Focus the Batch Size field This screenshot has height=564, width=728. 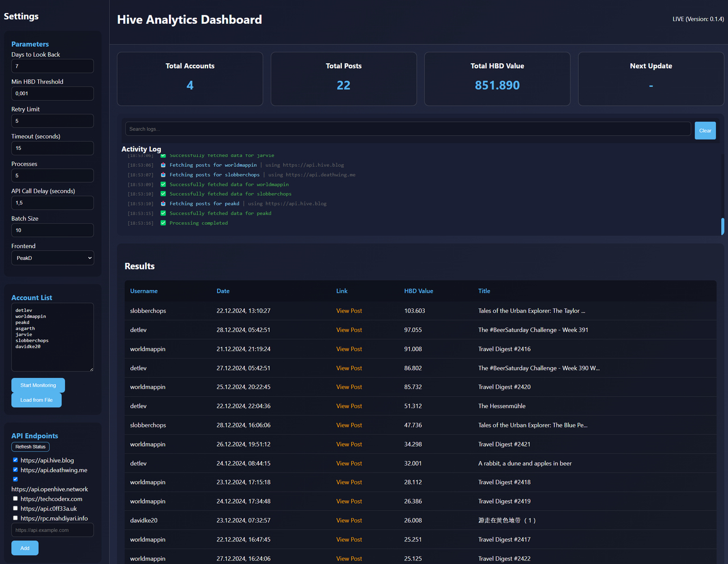pyautogui.click(x=52, y=230)
